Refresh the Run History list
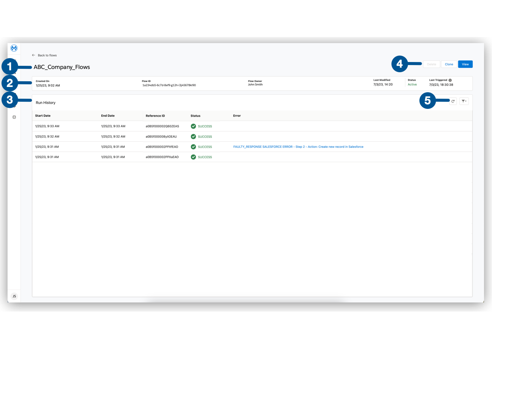This screenshot has width=532, height=400. (x=453, y=101)
